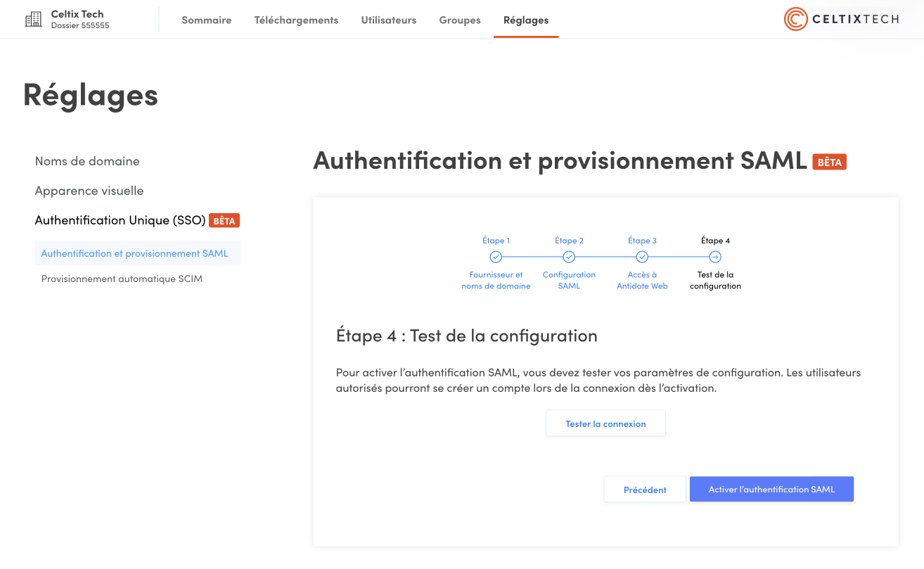Open Apparence visuelle settings
The height and width of the screenshot is (569, 924).
(89, 191)
